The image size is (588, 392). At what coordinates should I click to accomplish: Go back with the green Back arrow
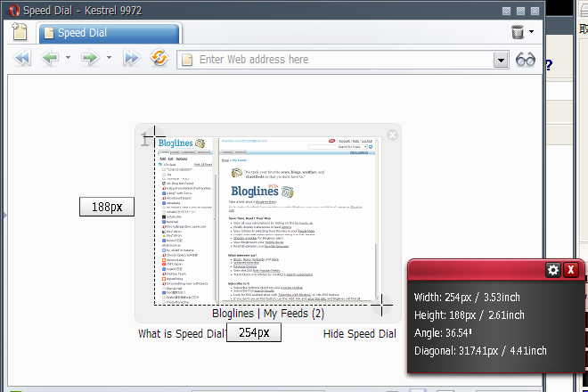(x=50, y=58)
